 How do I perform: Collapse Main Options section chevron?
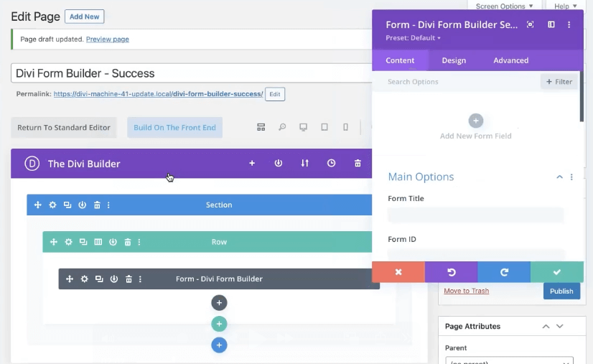(559, 177)
